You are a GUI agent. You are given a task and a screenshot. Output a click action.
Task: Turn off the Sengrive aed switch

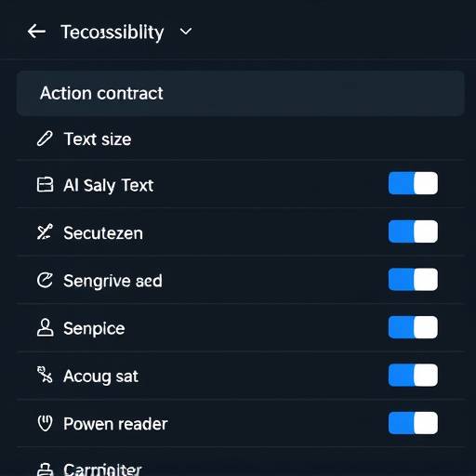(413, 280)
